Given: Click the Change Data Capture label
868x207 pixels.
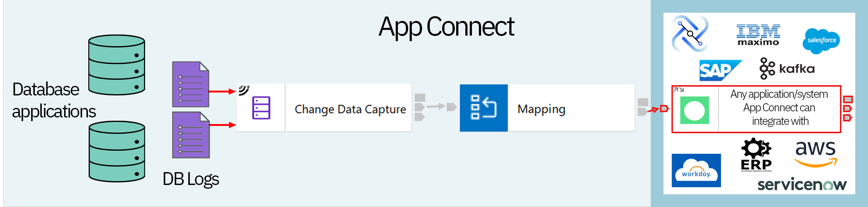Looking at the screenshot, I should click(350, 109).
